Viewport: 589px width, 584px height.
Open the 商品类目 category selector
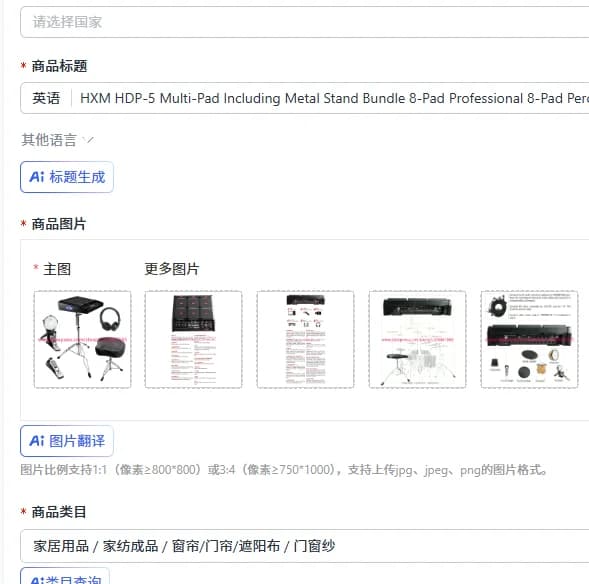[305, 546]
